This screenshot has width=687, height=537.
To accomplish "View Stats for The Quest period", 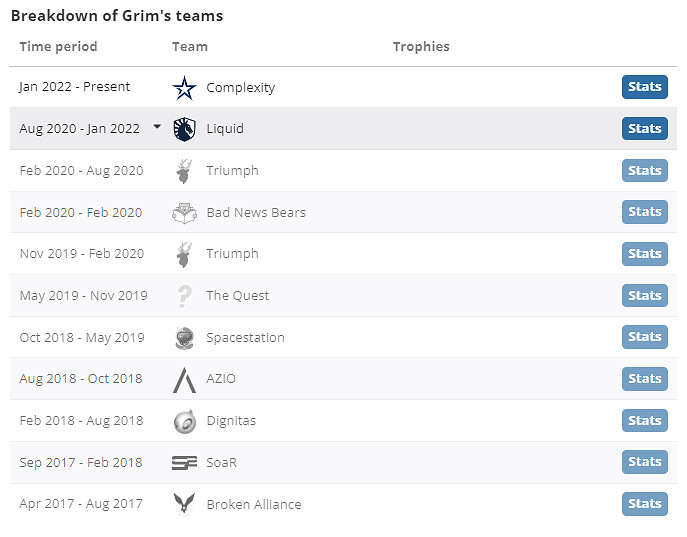I will pos(644,296).
